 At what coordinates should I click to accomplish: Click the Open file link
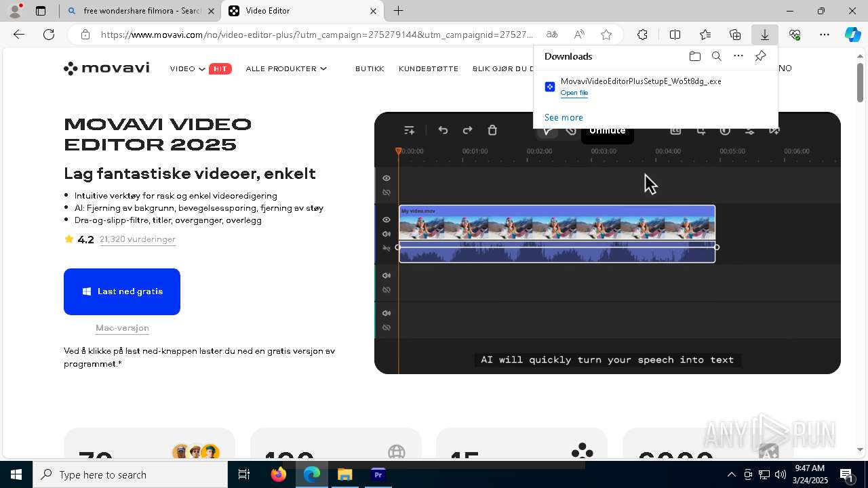click(x=574, y=93)
